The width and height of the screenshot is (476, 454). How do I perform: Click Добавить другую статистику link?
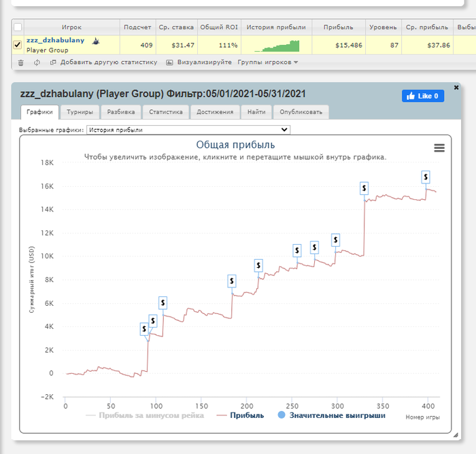pos(103,63)
